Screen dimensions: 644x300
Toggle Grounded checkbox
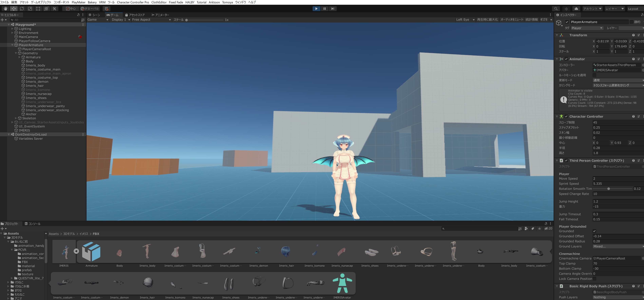[594, 231]
